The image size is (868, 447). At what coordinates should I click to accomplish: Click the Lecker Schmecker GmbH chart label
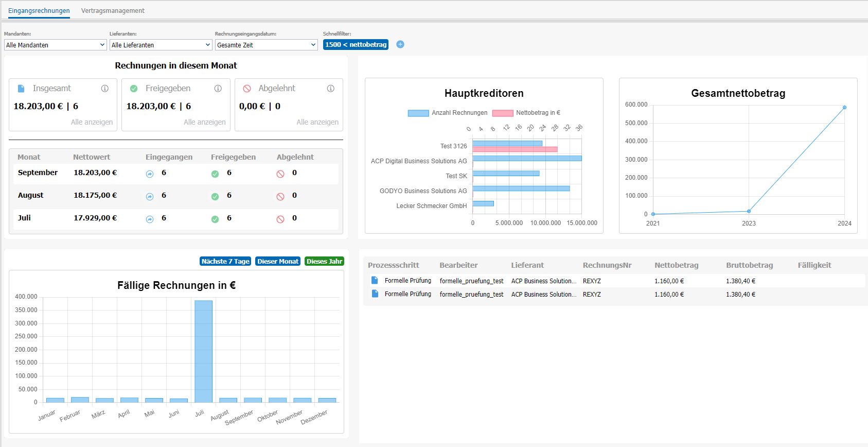(432, 206)
